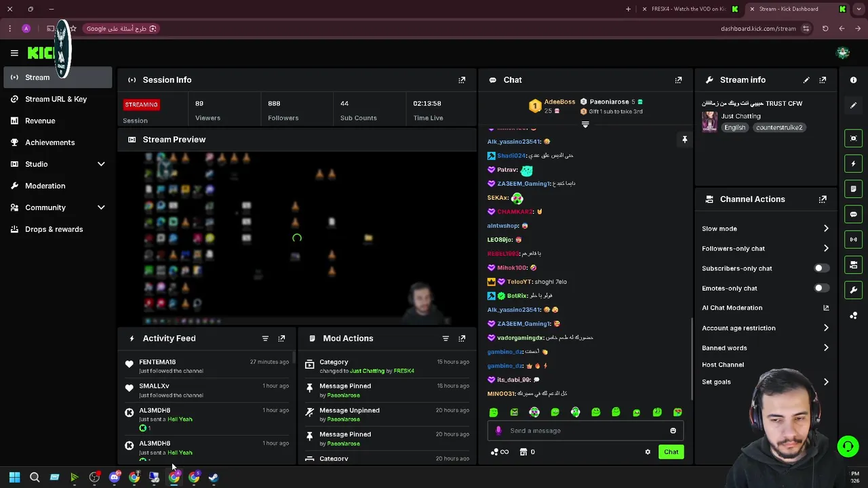This screenshot has height=488, width=868.
Task: Pop out the Channel Actions panel
Action: click(823, 199)
